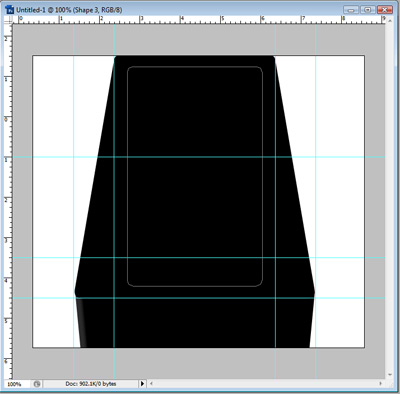Click the 'Doc: 902.1K/0 bytes' status text
Image resolution: width=400 pixels, height=394 pixels.
point(91,384)
